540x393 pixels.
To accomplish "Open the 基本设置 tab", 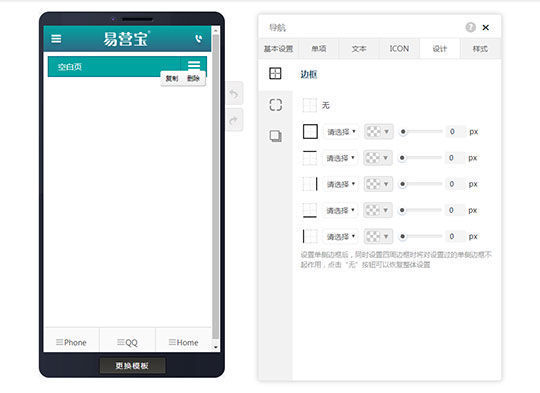I will (278, 49).
